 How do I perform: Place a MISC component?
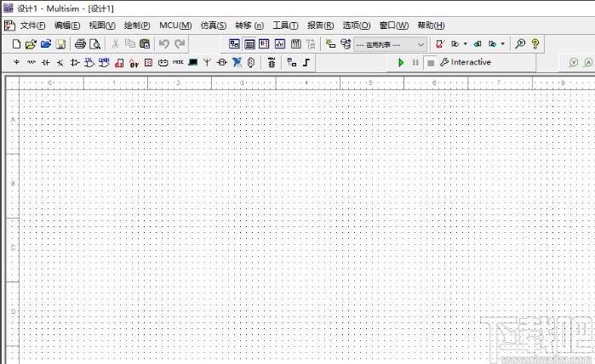pos(178,62)
